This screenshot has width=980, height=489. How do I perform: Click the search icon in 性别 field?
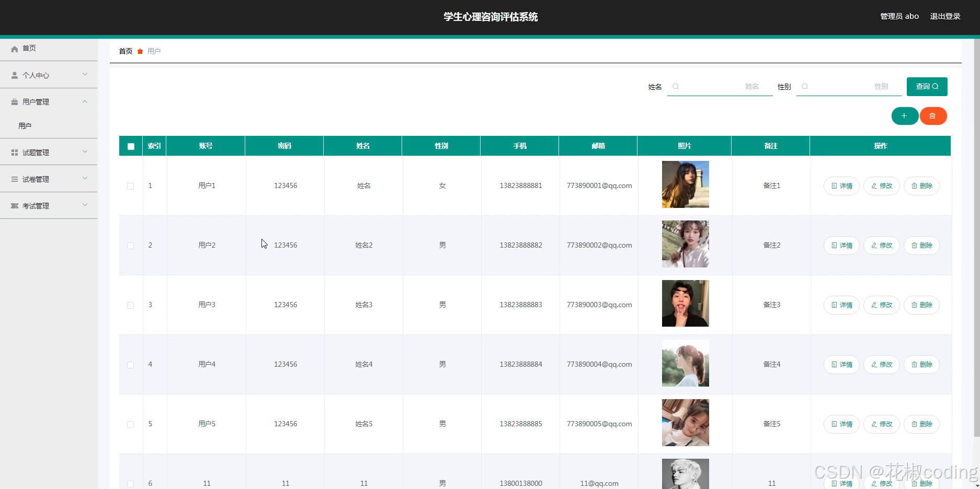pyautogui.click(x=805, y=87)
